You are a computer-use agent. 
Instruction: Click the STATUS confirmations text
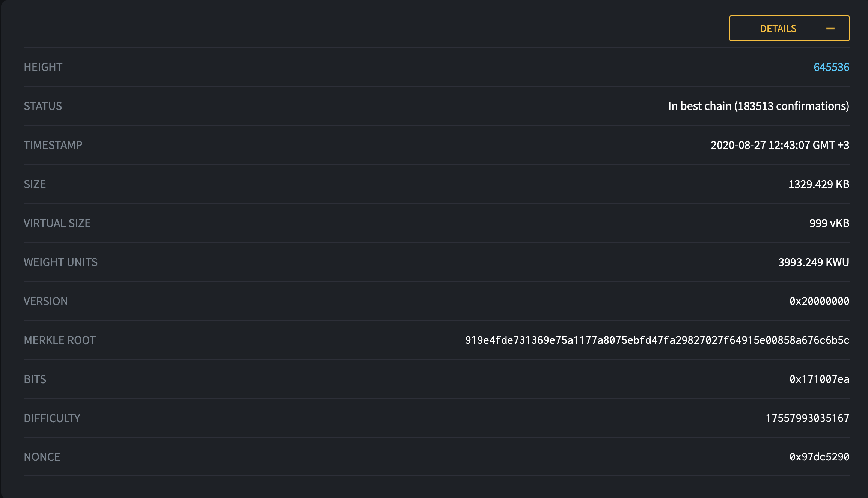pos(758,106)
